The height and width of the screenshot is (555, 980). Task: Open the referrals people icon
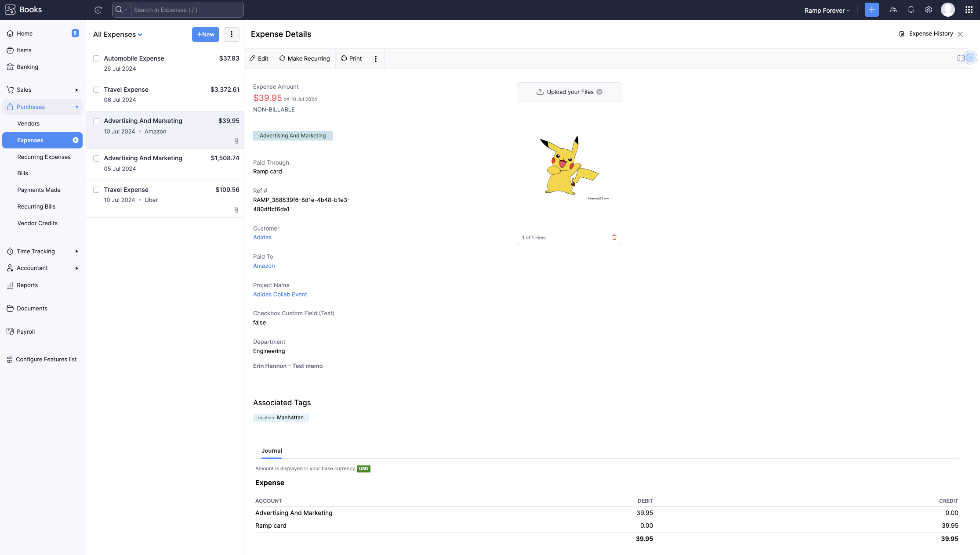pos(893,10)
